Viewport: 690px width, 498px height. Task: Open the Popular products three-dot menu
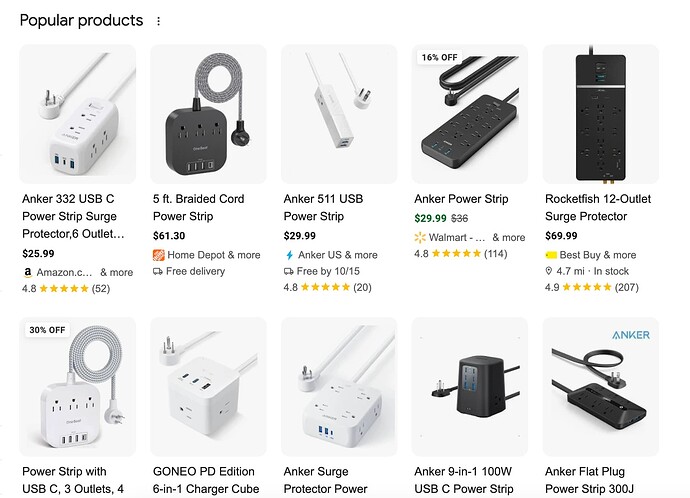pyautogui.click(x=158, y=21)
